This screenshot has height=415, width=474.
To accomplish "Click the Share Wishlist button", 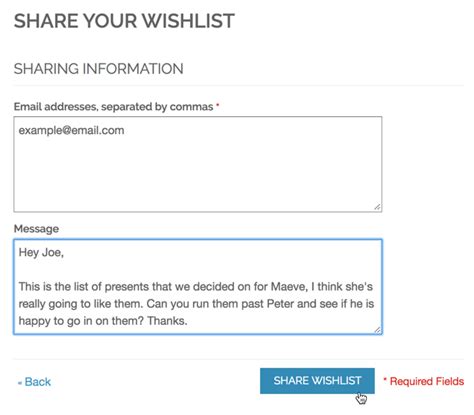I will pyautogui.click(x=317, y=381).
